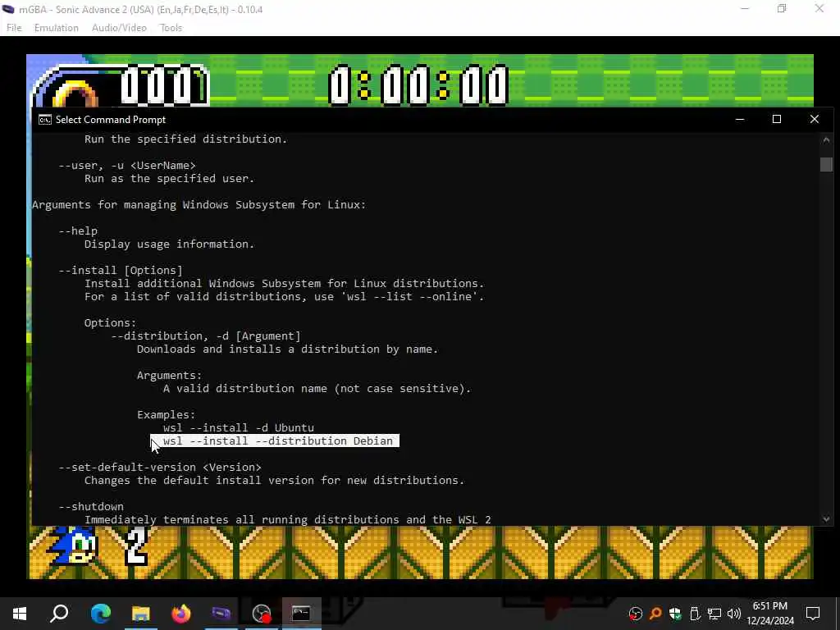
Task: Click the OBS tray icon
Action: coord(636,614)
